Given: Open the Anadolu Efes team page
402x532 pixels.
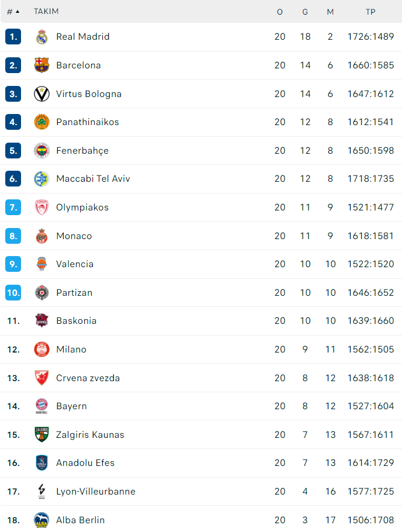Looking at the screenshot, I should pyautogui.click(x=85, y=463).
